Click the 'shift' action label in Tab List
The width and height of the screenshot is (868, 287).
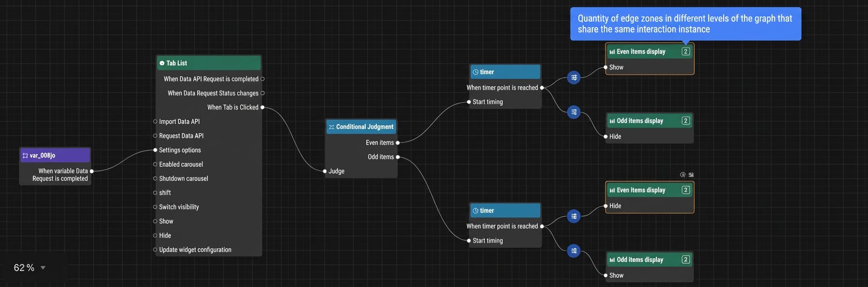tap(165, 193)
